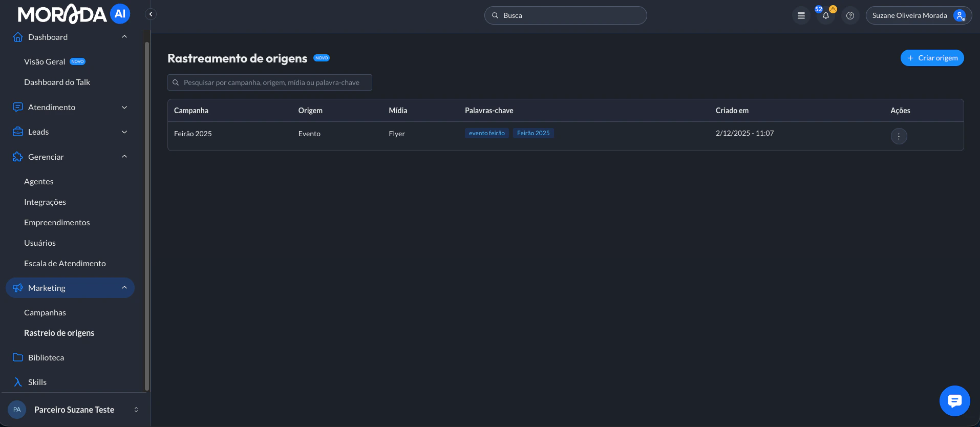The image size is (980, 427).
Task: Open Usuários page
Action: coord(40,243)
